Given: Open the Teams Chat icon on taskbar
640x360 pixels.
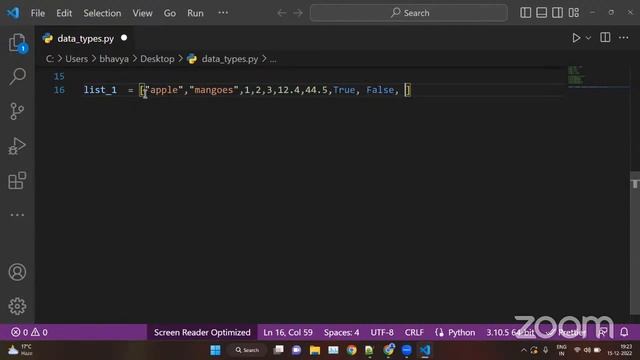Looking at the screenshot, I should (297, 350).
